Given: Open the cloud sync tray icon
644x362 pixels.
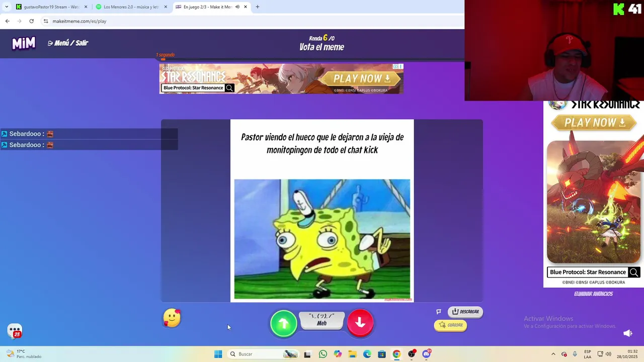Looking at the screenshot, I should (564, 354).
